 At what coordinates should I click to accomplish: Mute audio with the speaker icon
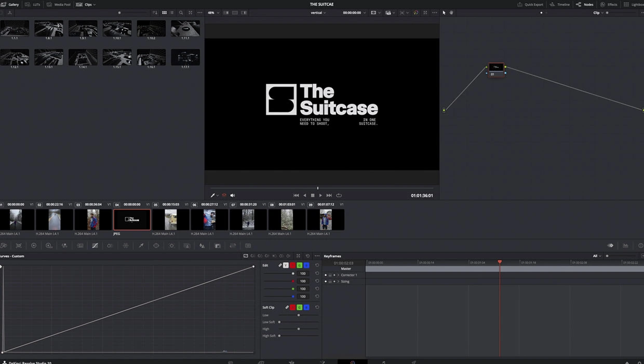tap(233, 196)
